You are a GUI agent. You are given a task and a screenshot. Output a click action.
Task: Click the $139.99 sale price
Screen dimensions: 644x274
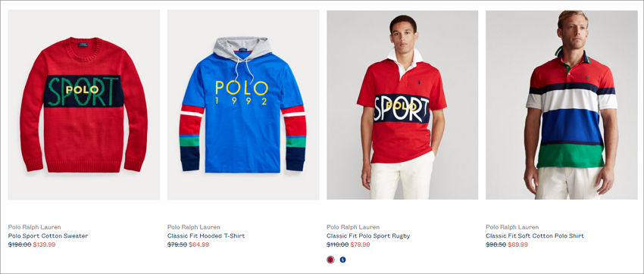(45, 244)
